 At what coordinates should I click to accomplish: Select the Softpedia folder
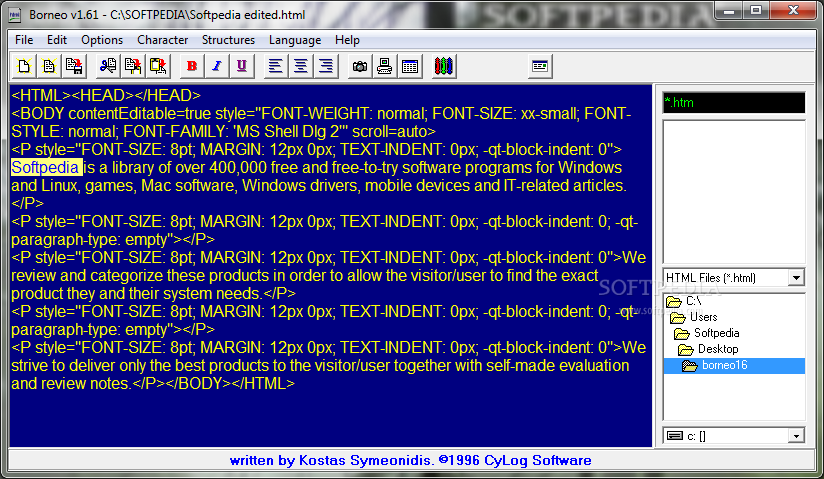point(707,333)
